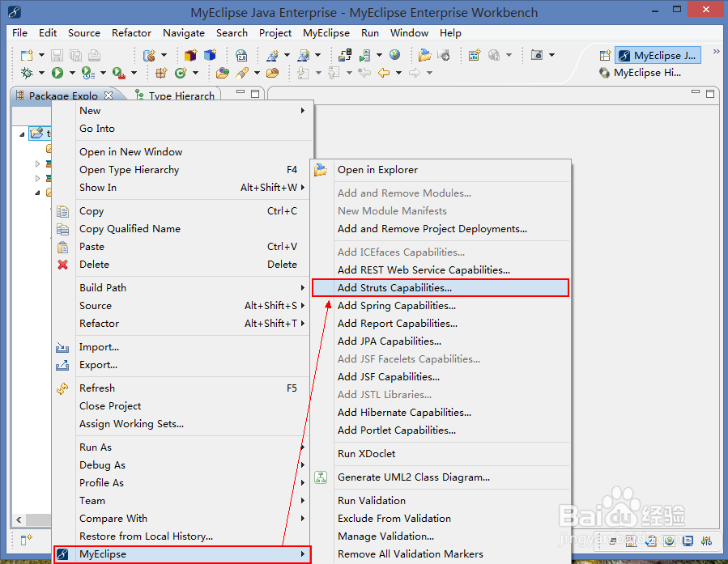This screenshot has height=564, width=728.
Task: Select MyEclipse context menu entry
Action: coord(182,554)
